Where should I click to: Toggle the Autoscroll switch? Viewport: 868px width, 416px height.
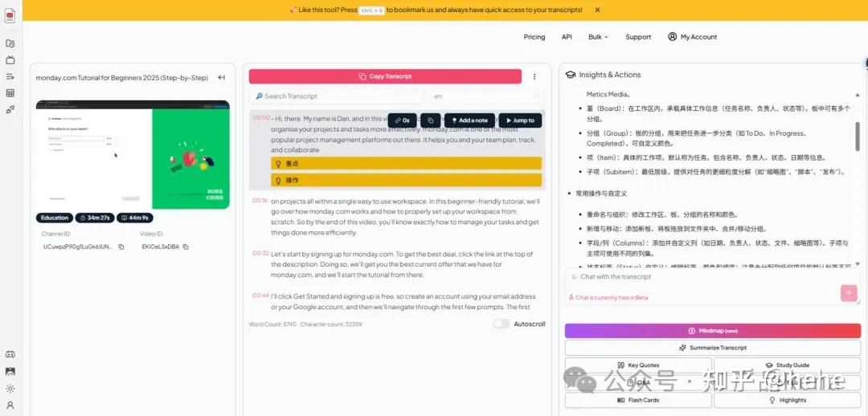(x=502, y=324)
